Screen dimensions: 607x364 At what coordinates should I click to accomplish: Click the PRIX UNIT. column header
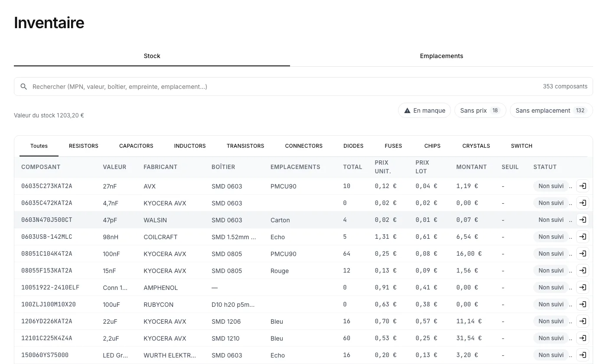tap(383, 167)
